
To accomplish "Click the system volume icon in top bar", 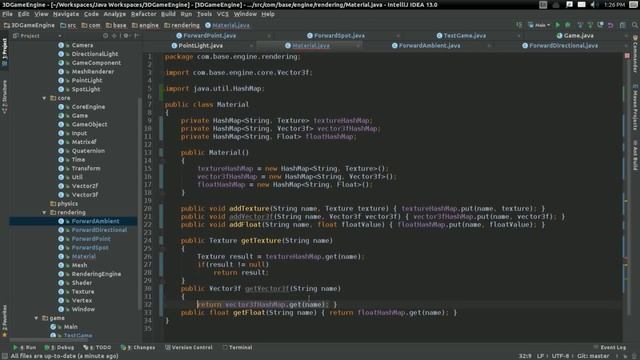I will tap(593, 5).
